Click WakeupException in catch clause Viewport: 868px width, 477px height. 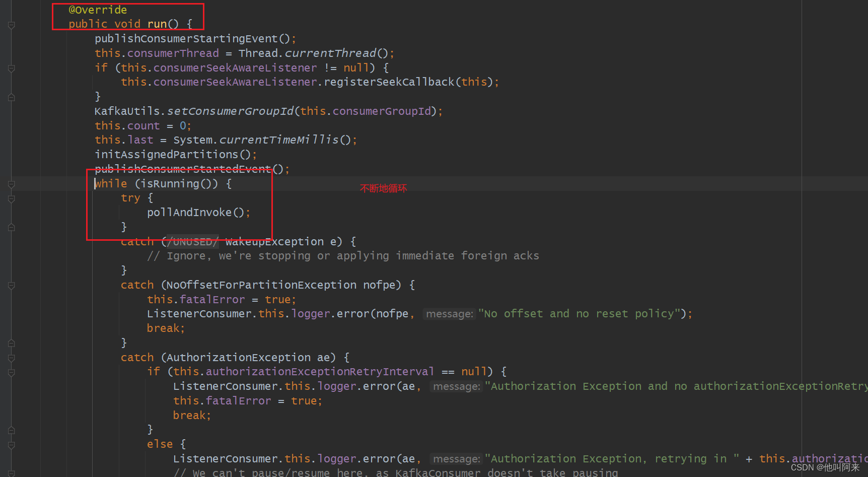click(274, 242)
